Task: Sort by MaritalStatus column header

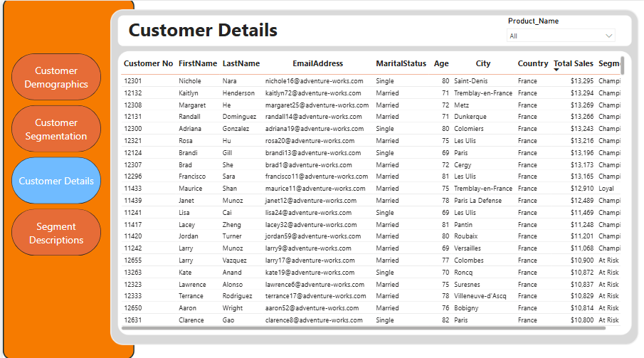Action: (x=401, y=63)
